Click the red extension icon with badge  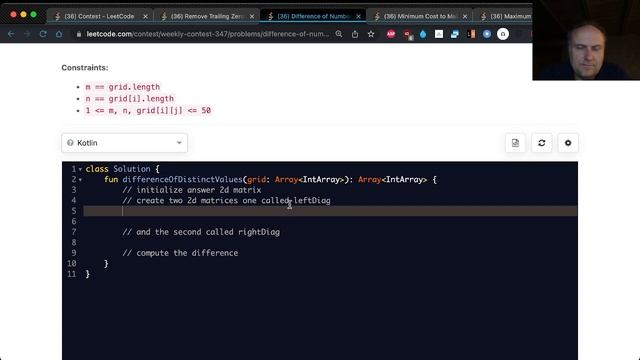point(407,35)
